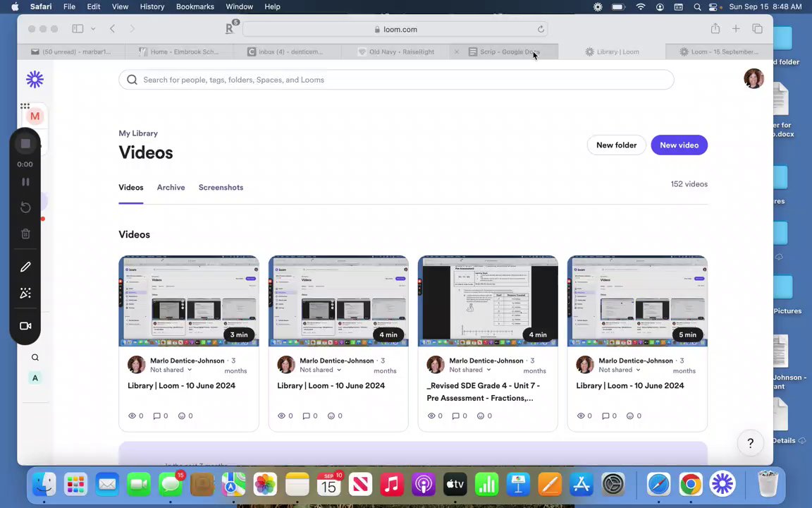Viewport: 812px width, 508px height.
Task: Switch to Loom - 15 September tab
Action: 719,52
